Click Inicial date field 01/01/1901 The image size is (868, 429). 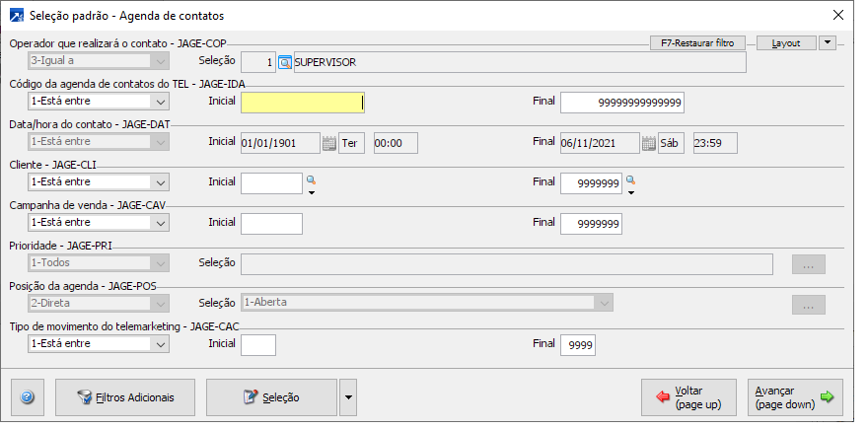[281, 143]
